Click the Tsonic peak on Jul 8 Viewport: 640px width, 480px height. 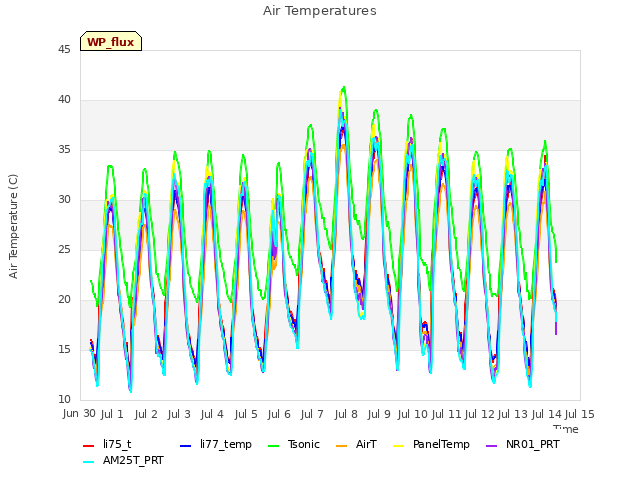(x=344, y=87)
